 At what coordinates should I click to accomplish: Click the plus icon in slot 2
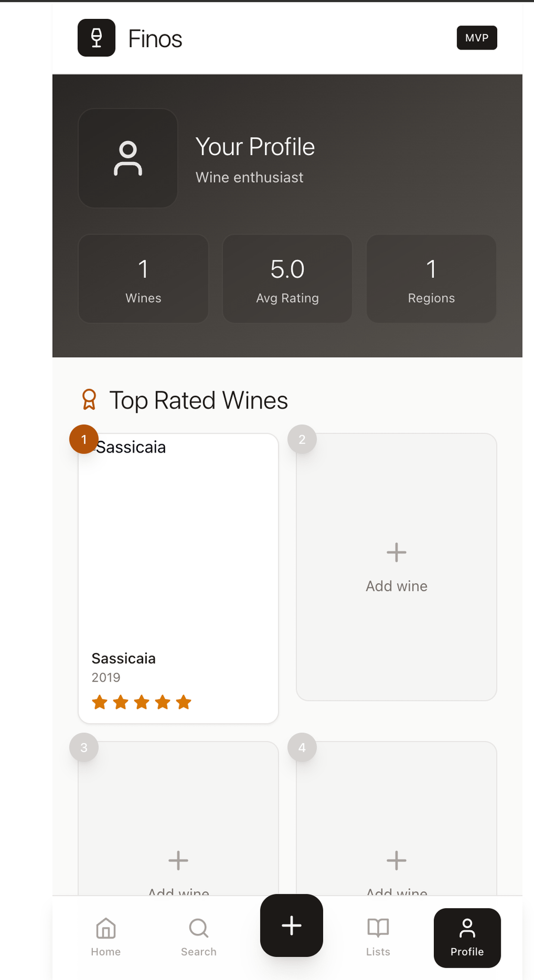tap(396, 553)
